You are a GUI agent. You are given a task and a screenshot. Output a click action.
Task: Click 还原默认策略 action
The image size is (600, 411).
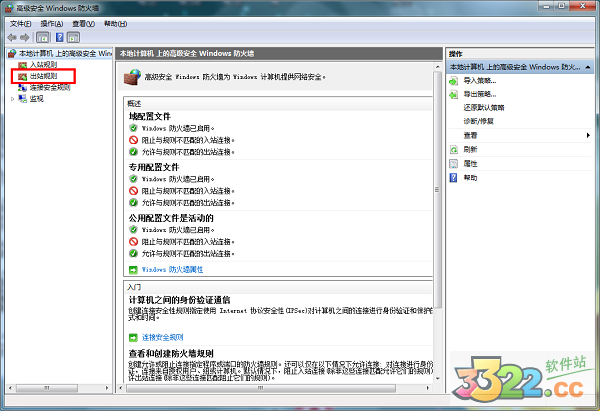tap(484, 108)
